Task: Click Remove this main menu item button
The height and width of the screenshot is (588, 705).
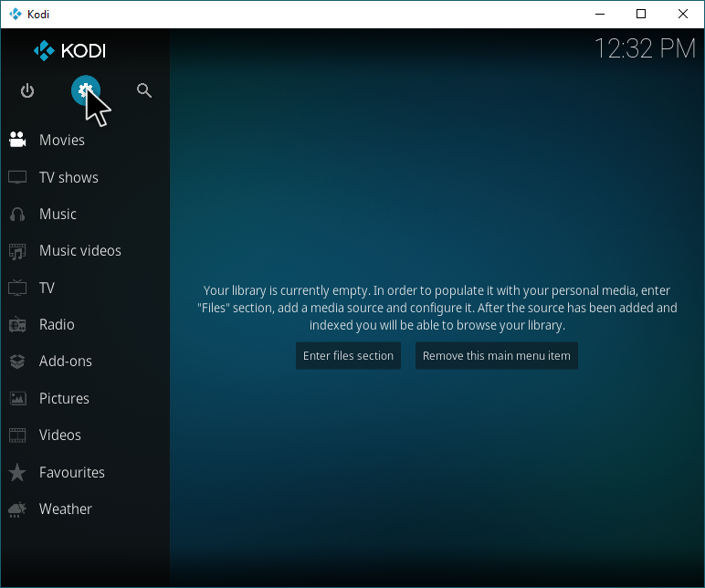Action: 497,355
